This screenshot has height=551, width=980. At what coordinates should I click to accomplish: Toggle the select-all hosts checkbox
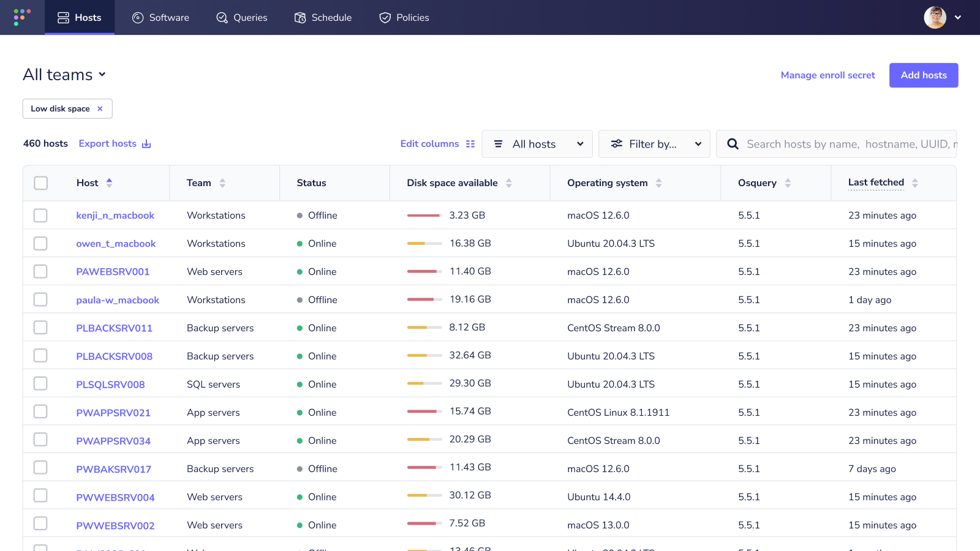41,183
